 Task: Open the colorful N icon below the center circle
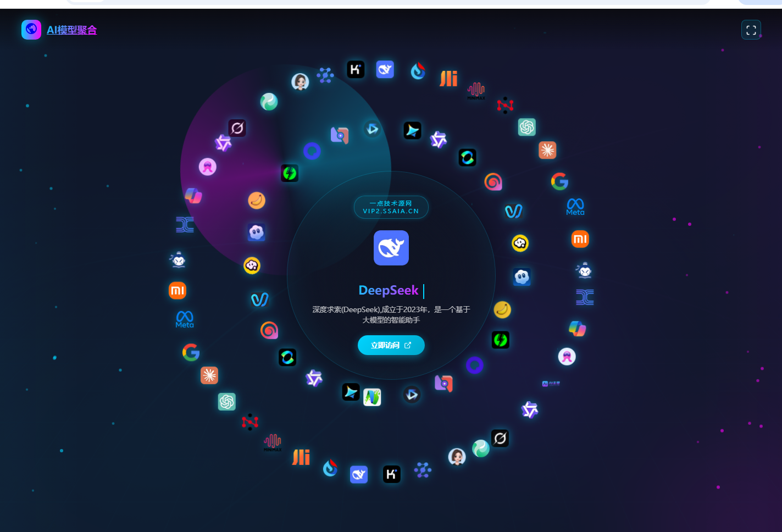click(372, 397)
